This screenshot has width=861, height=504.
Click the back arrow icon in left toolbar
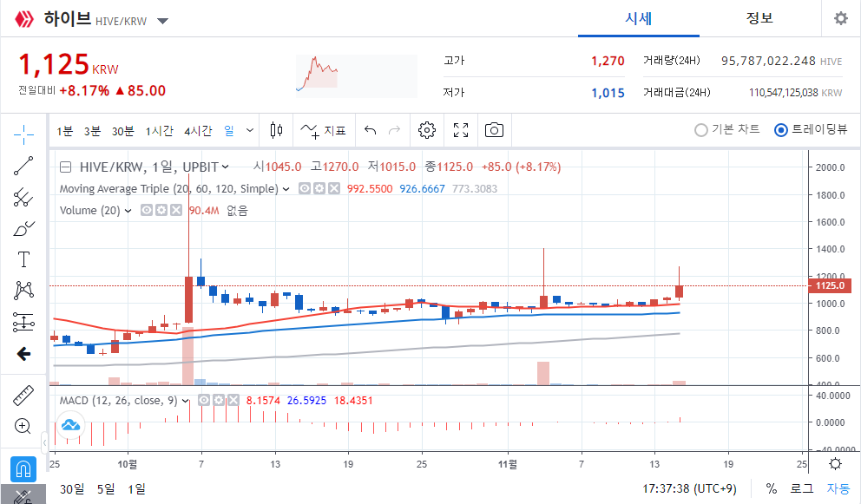[23, 354]
